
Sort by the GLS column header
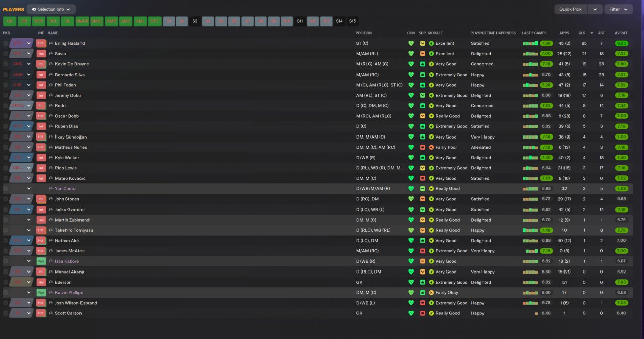pyautogui.click(x=582, y=33)
